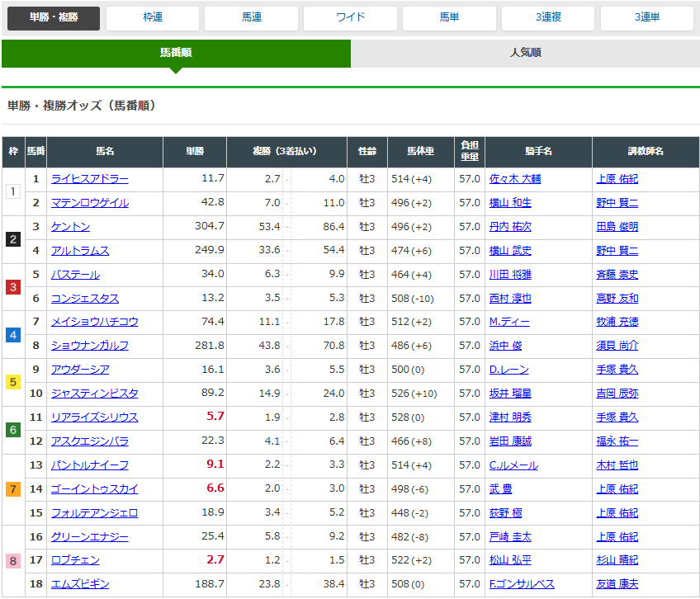Open jockey 松山 弘平 link

pyautogui.click(x=510, y=560)
